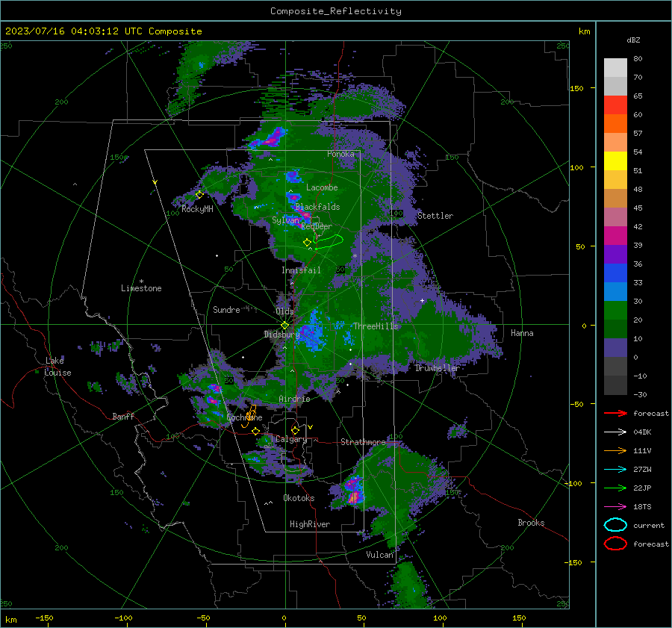672x628 pixels.
Task: Pick the yellow swatch between 54 and 51 dBZ
Action: (x=615, y=161)
